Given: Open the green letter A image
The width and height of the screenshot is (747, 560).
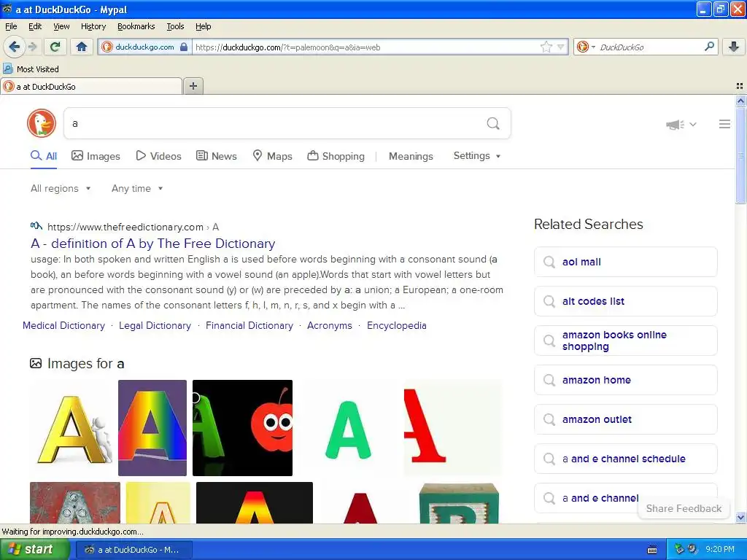Looking at the screenshot, I should 348,427.
